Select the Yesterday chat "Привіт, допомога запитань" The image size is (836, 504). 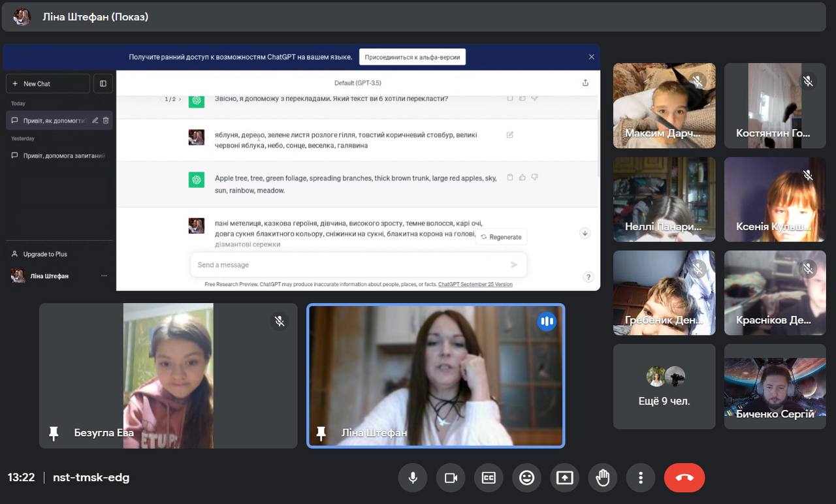pyautogui.click(x=59, y=156)
